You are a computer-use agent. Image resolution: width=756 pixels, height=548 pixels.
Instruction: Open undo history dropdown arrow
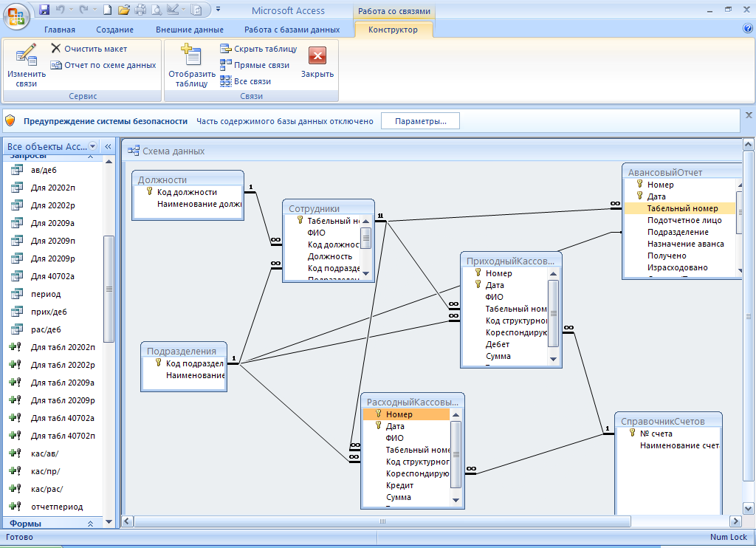point(71,9)
